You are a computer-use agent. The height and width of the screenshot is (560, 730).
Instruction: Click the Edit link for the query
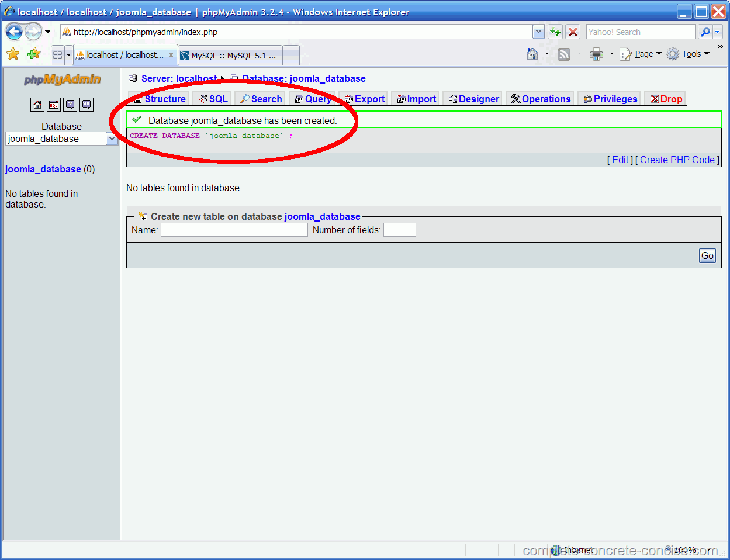pyautogui.click(x=620, y=160)
